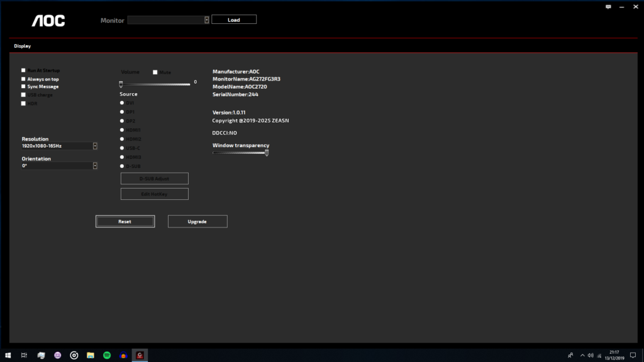Expand the Monitor selection dropdown
This screenshot has width=644, height=362.
pos(206,20)
